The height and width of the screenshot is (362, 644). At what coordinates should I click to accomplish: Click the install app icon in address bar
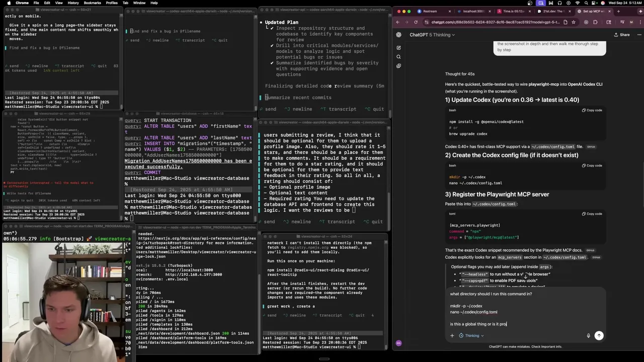tap(566, 22)
